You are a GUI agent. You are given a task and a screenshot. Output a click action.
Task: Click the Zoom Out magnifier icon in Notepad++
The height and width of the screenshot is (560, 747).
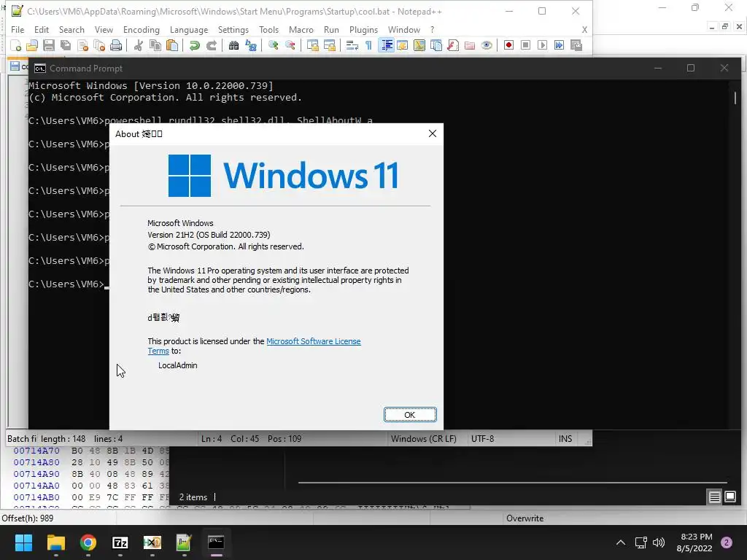[290, 45]
